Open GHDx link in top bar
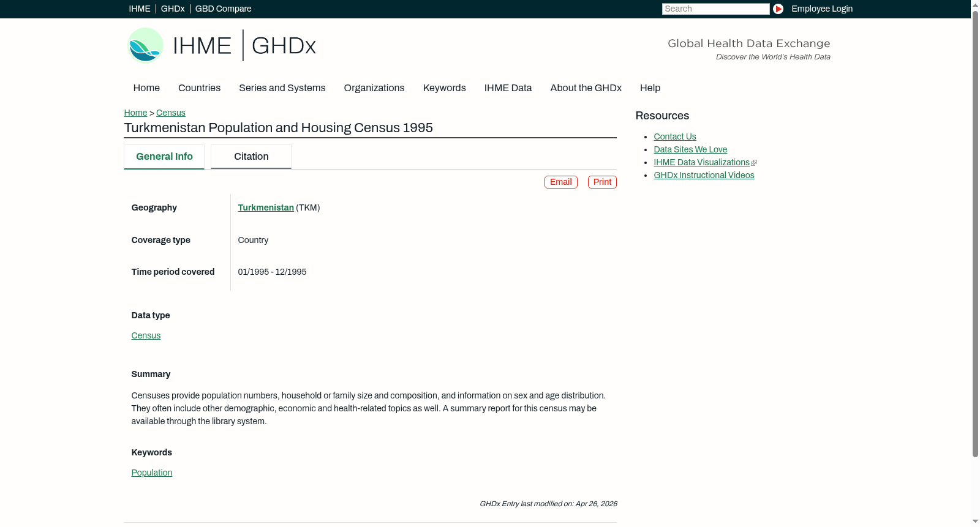This screenshot has height=527, width=980. [173, 9]
